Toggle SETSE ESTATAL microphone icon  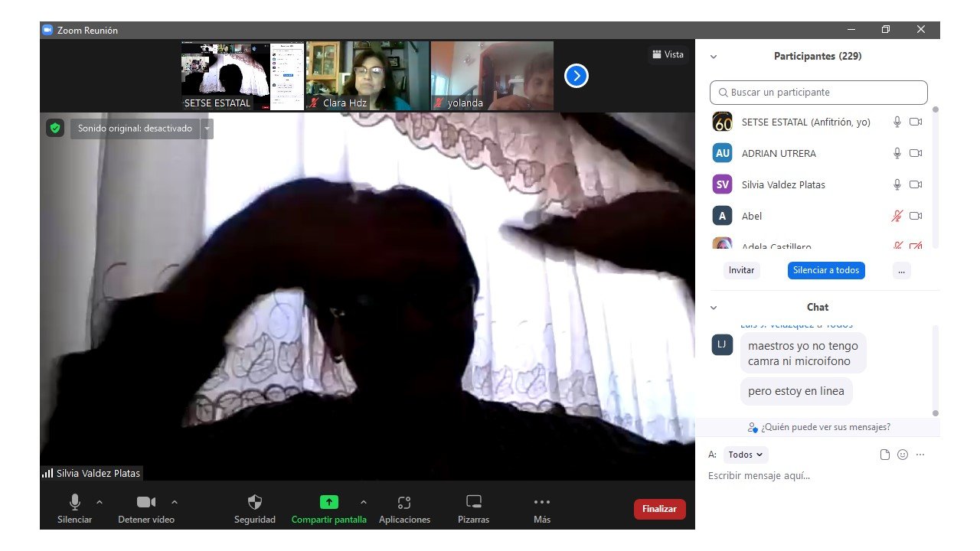coord(897,122)
